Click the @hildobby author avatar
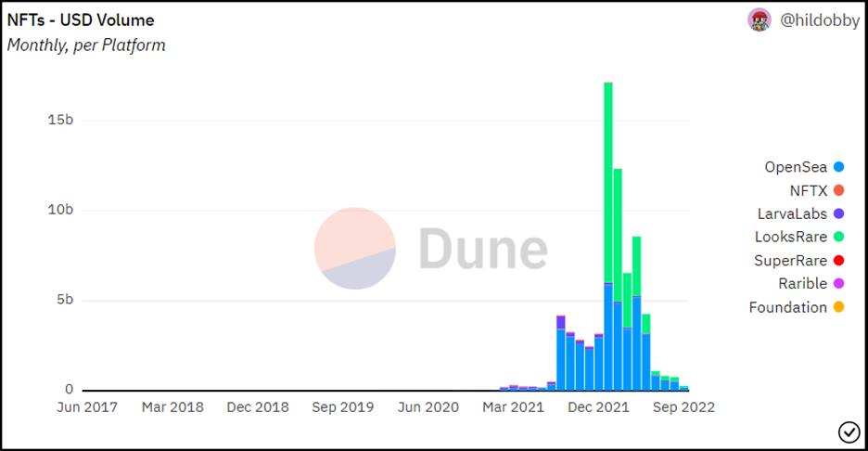Viewport: 868px width, 451px height. click(x=759, y=19)
